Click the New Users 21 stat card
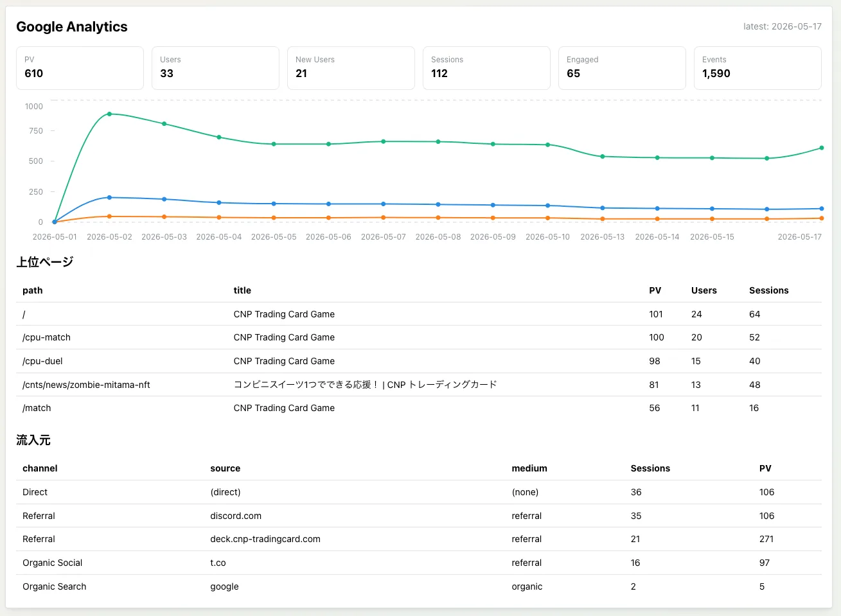 coord(351,68)
